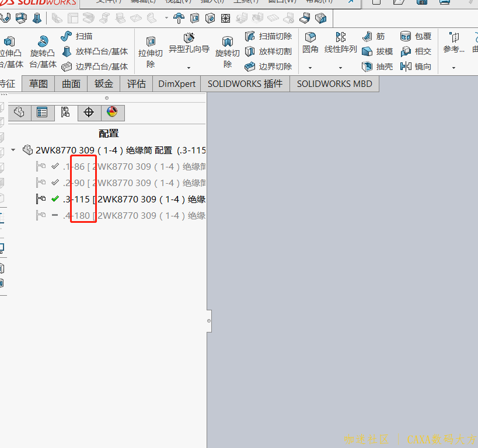Select active configuration .3-115 row
The height and width of the screenshot is (448, 478).
120,199
